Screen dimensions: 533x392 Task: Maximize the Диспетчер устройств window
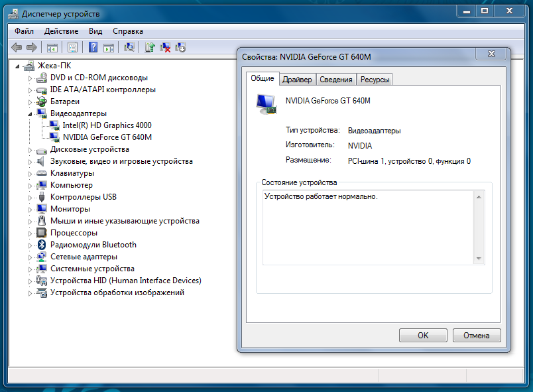[x=485, y=11]
